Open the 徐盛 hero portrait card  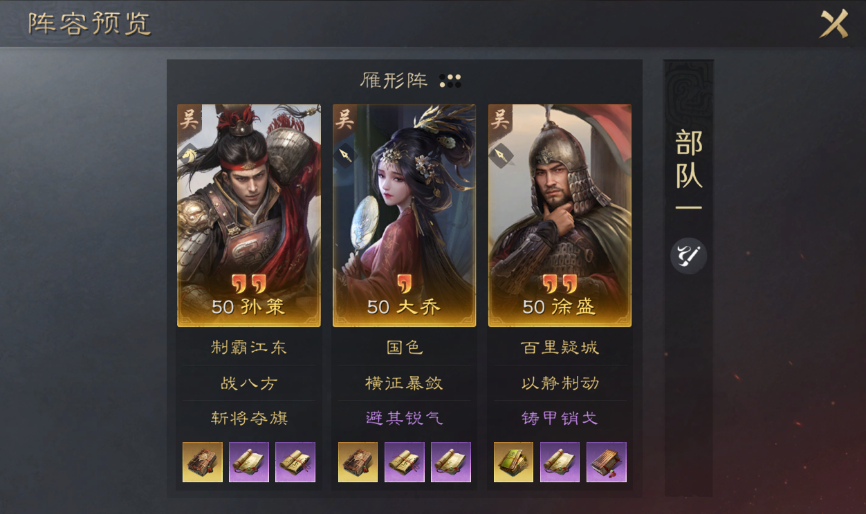(560, 215)
